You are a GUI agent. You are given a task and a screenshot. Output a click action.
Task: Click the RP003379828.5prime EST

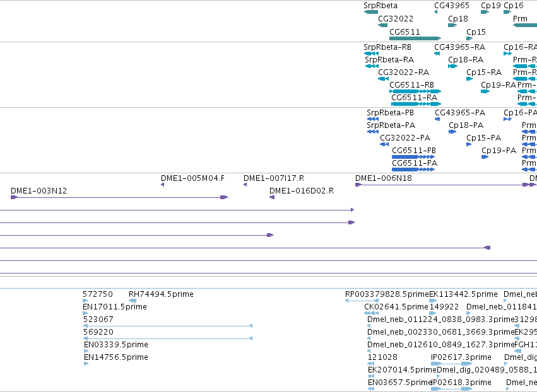tap(362, 301)
